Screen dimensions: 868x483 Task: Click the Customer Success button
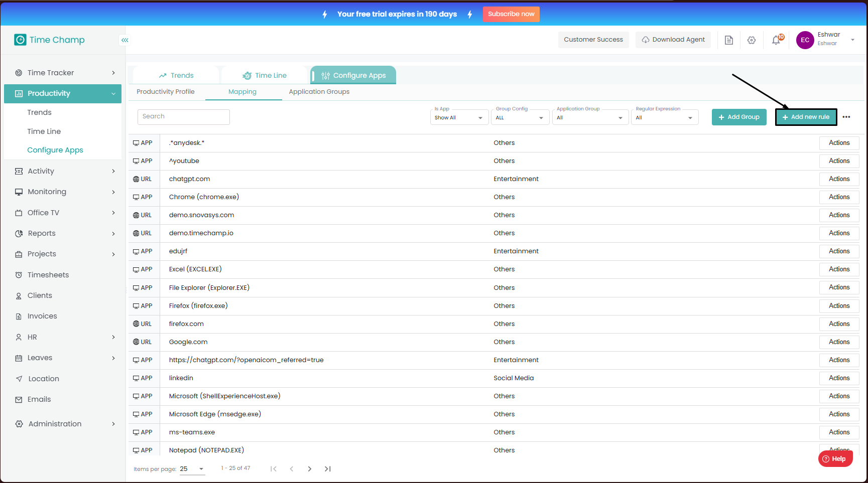coord(593,40)
